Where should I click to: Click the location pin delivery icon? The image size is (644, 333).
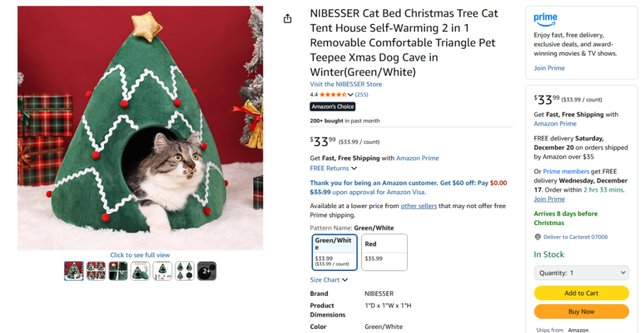coord(537,237)
